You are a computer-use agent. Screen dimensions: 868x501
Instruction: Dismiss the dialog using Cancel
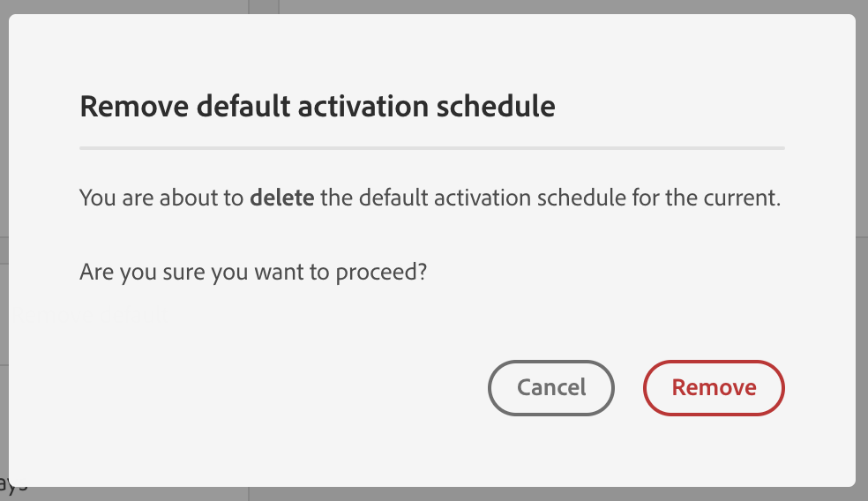click(550, 387)
